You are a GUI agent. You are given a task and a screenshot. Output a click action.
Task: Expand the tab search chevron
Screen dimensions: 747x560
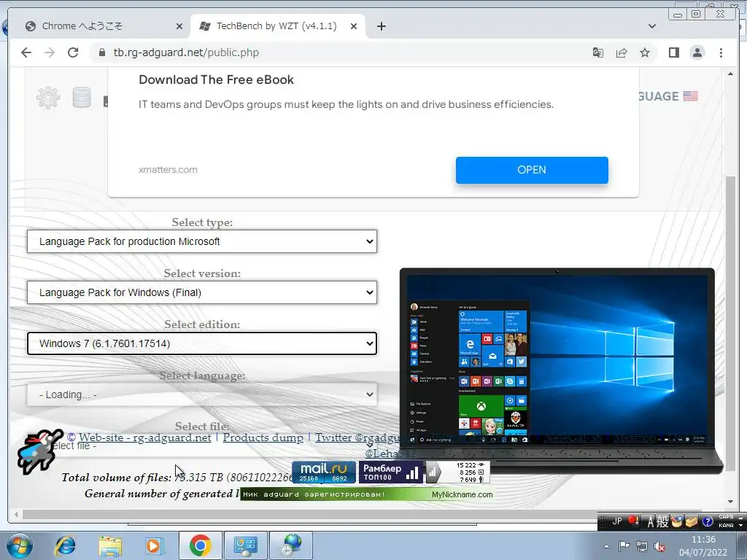652,26
